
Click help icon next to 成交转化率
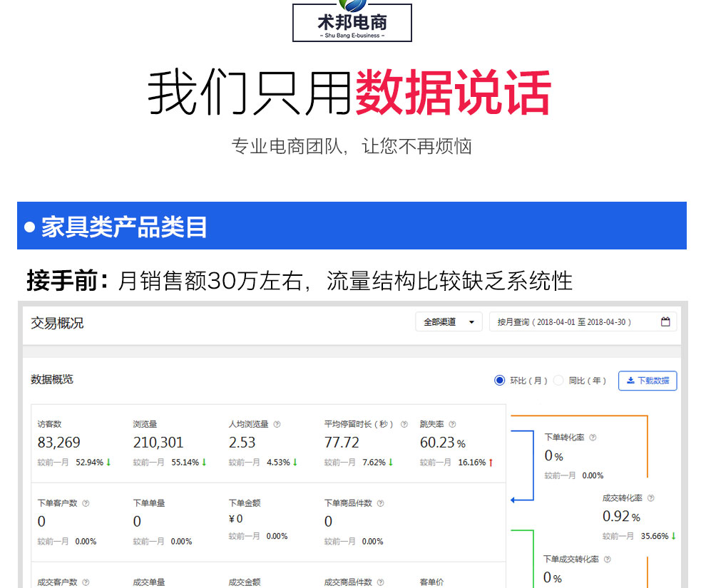(650, 498)
